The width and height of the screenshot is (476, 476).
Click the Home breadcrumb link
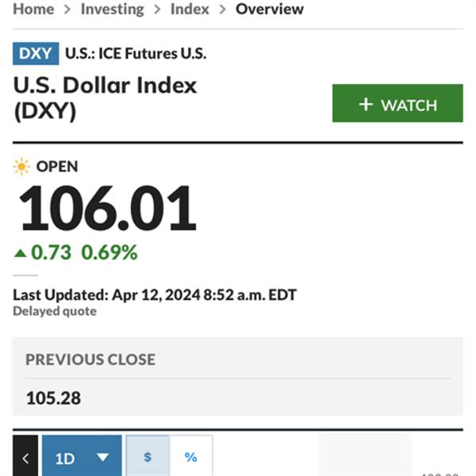tap(33, 9)
